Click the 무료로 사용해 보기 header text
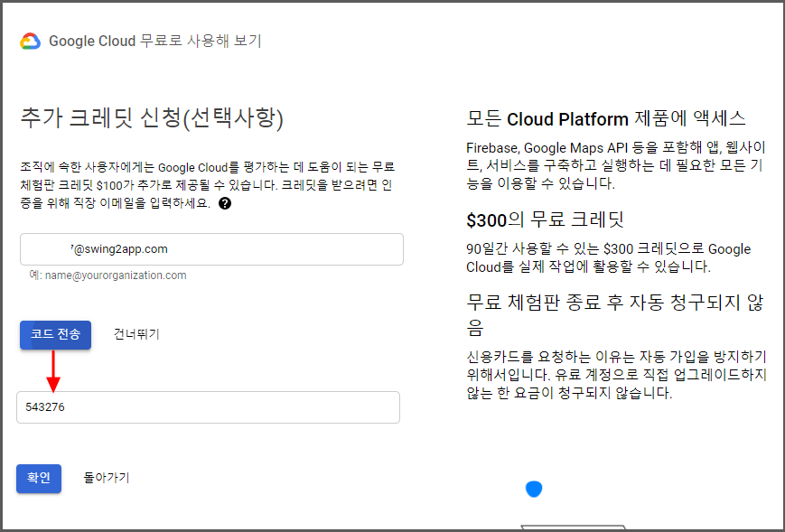 click(201, 42)
